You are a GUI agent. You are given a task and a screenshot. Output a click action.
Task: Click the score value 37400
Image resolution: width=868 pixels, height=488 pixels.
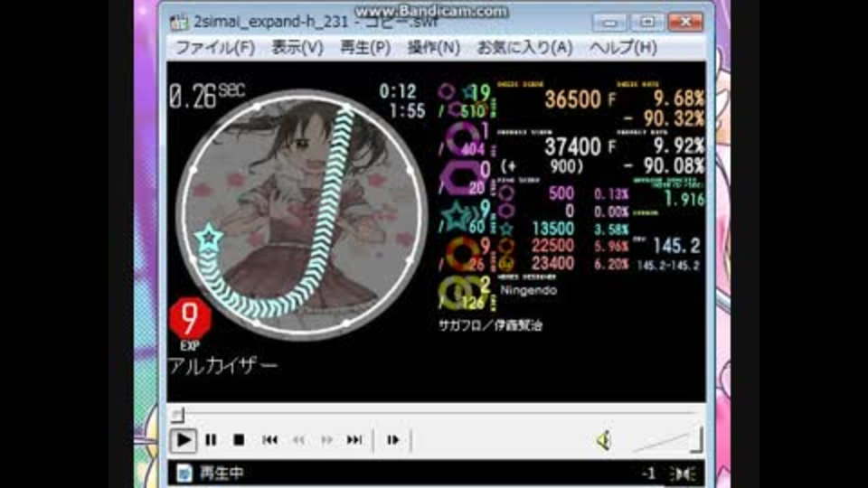pos(573,147)
